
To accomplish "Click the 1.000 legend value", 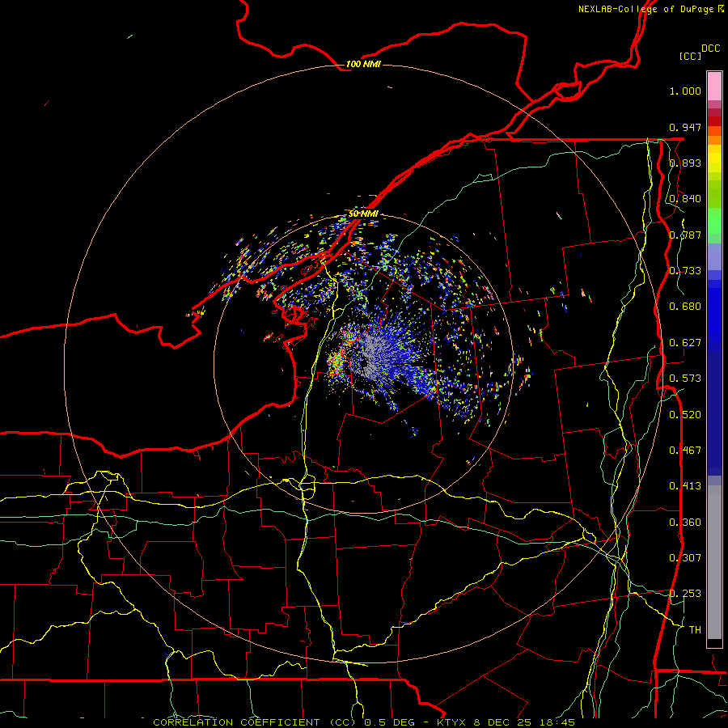I will (685, 91).
